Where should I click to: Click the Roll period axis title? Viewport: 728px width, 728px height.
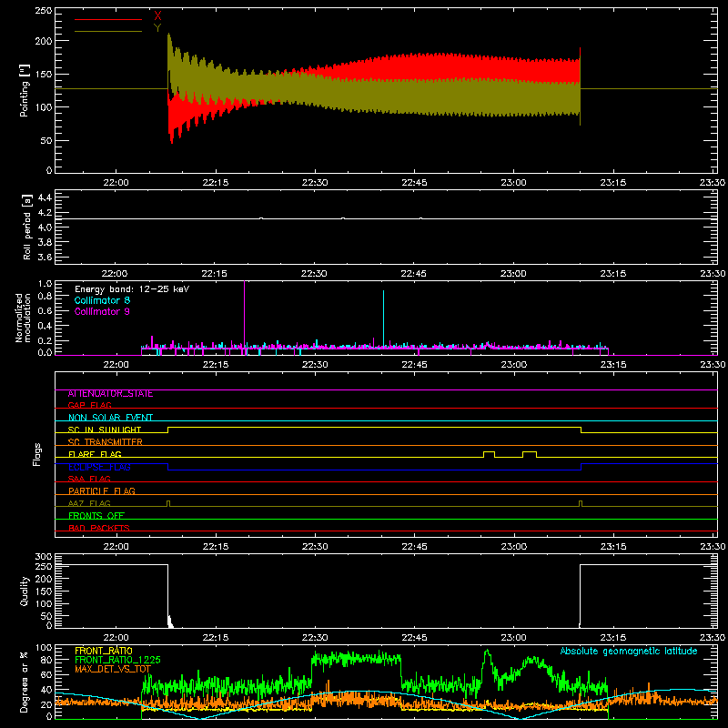point(27,227)
